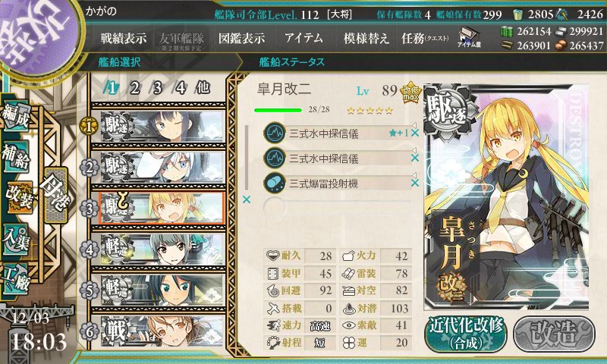Remove the 三式爆雷投射機 equipment
The height and width of the screenshot is (364, 607).
414,183
